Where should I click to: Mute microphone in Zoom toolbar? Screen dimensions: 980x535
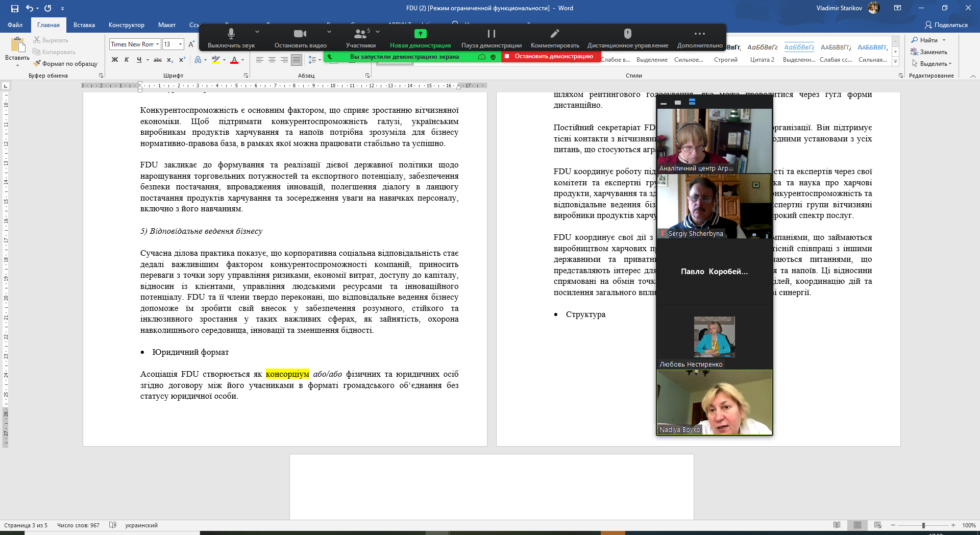click(231, 38)
